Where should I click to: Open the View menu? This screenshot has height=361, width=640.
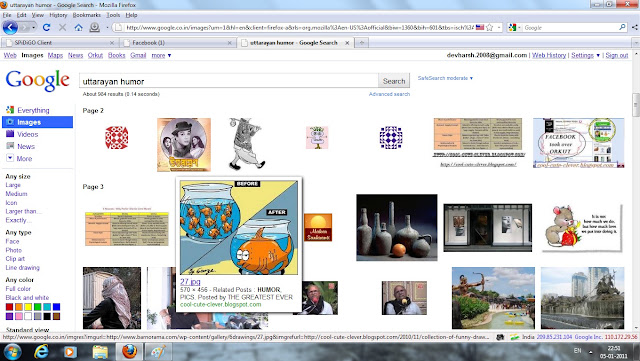point(38,15)
